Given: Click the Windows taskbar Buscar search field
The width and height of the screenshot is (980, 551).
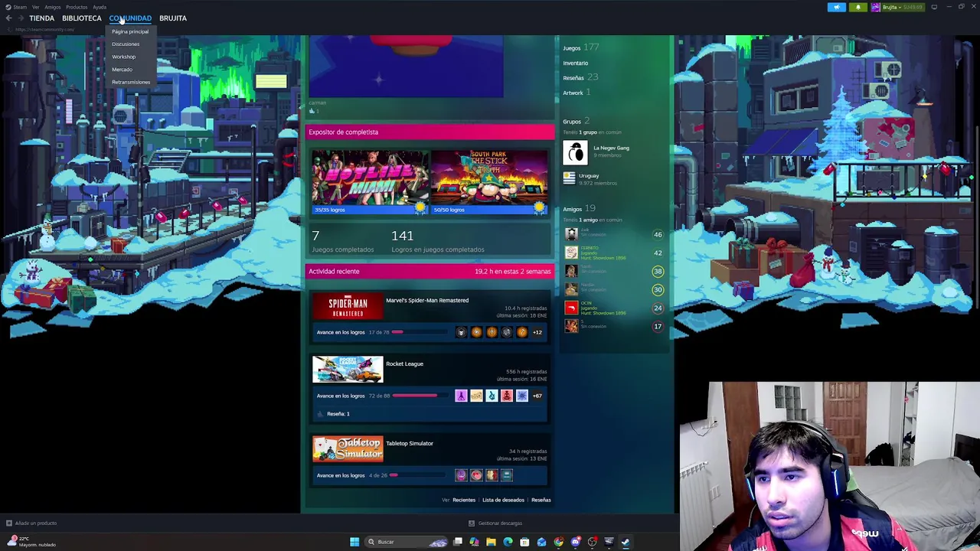Looking at the screenshot, I should point(407,542).
